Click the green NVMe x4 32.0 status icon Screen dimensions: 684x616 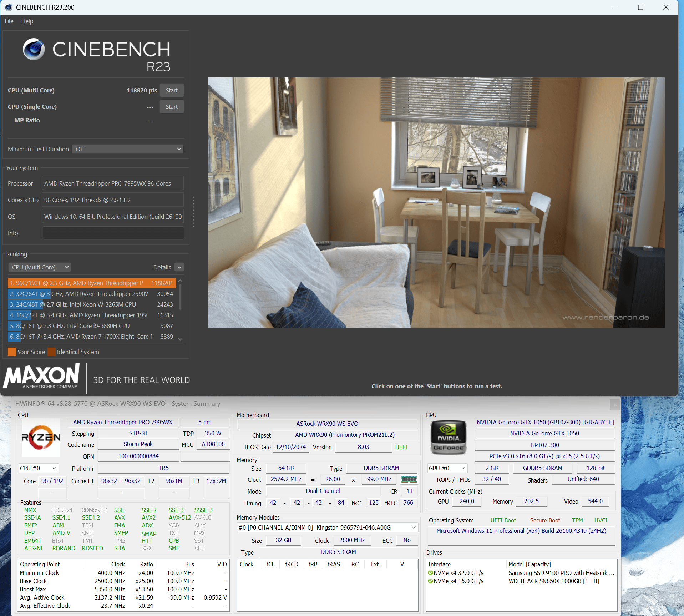point(430,573)
